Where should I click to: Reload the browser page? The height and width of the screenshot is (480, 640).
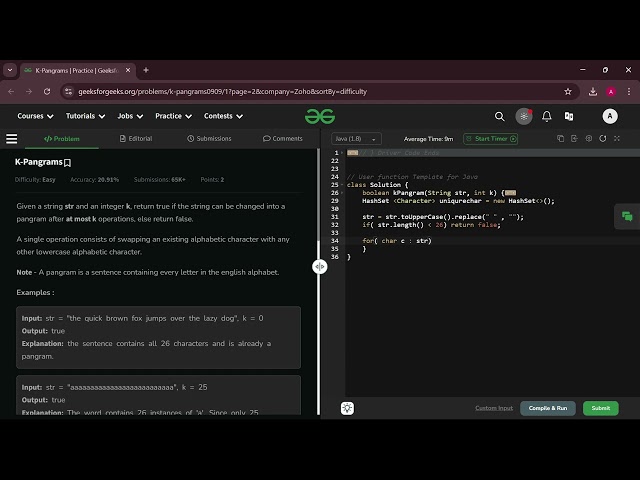(x=47, y=91)
